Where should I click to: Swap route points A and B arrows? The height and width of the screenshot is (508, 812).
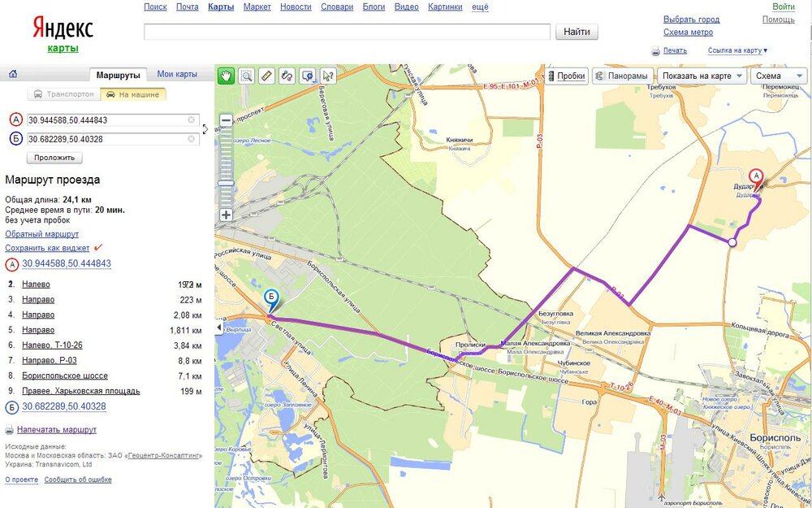click(205, 129)
